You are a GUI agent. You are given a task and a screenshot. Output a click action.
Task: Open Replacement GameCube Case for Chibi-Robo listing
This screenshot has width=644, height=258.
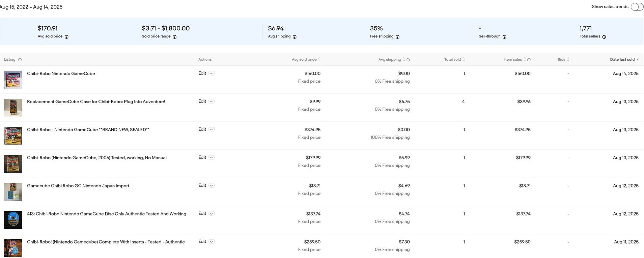[x=96, y=102]
